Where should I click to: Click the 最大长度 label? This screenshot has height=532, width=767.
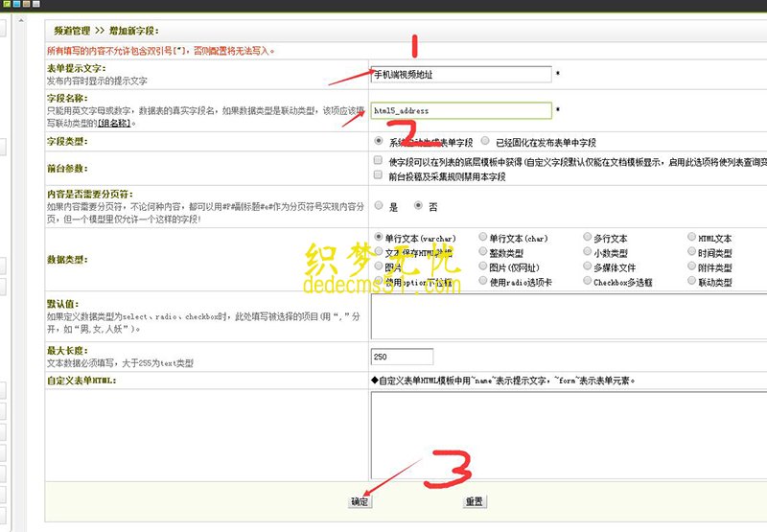tap(67, 351)
